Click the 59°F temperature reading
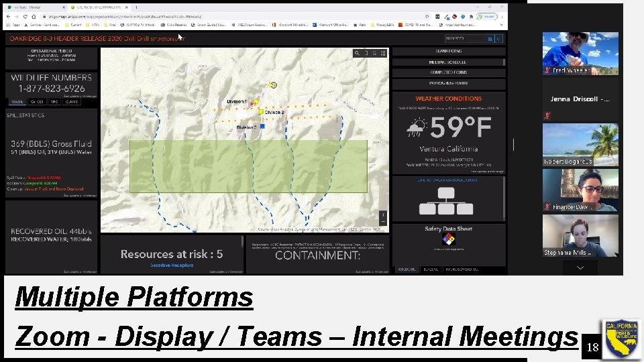This screenshot has width=644, height=362. coord(460,127)
